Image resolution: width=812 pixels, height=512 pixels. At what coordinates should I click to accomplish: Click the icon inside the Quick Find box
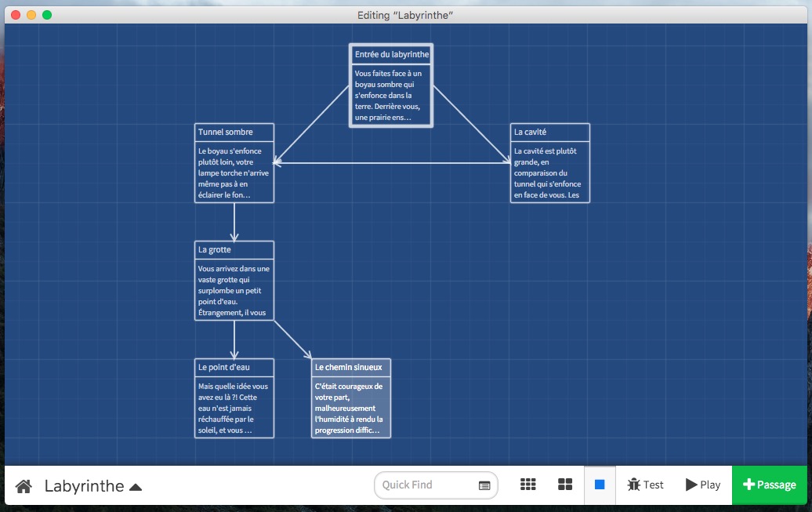click(x=484, y=485)
